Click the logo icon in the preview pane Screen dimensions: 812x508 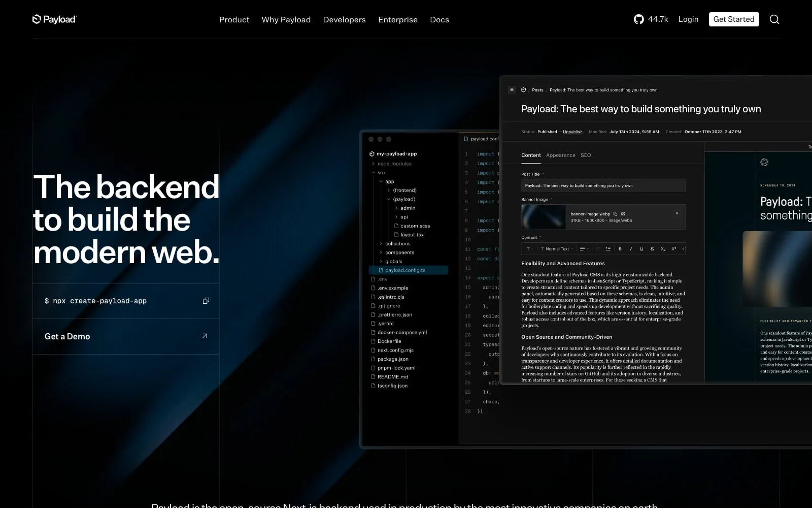click(764, 162)
